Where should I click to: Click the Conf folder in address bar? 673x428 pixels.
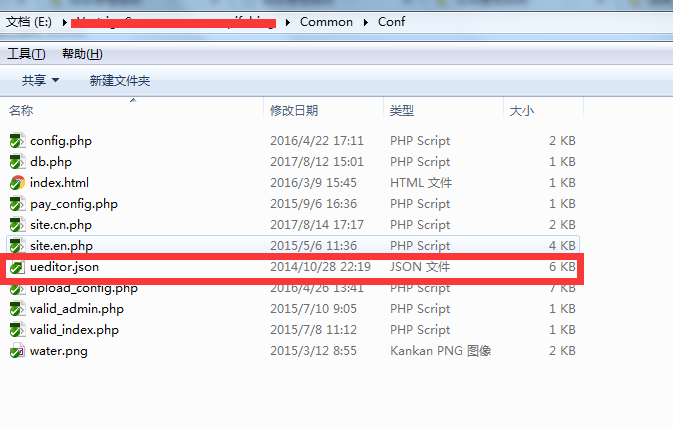391,21
